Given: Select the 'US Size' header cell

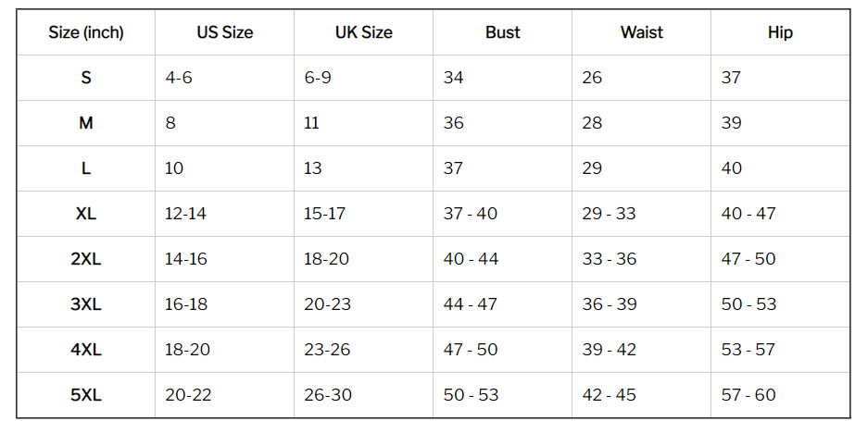Looking at the screenshot, I should pos(225,32).
